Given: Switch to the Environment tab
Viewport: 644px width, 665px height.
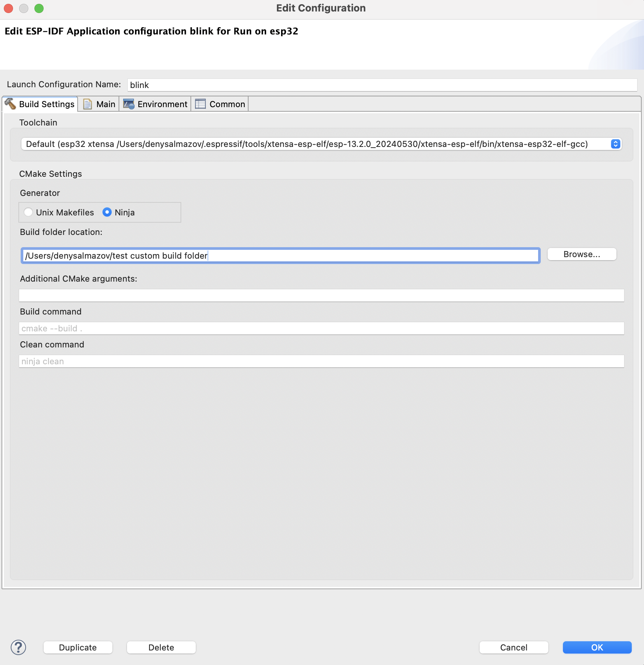Looking at the screenshot, I should coord(162,104).
